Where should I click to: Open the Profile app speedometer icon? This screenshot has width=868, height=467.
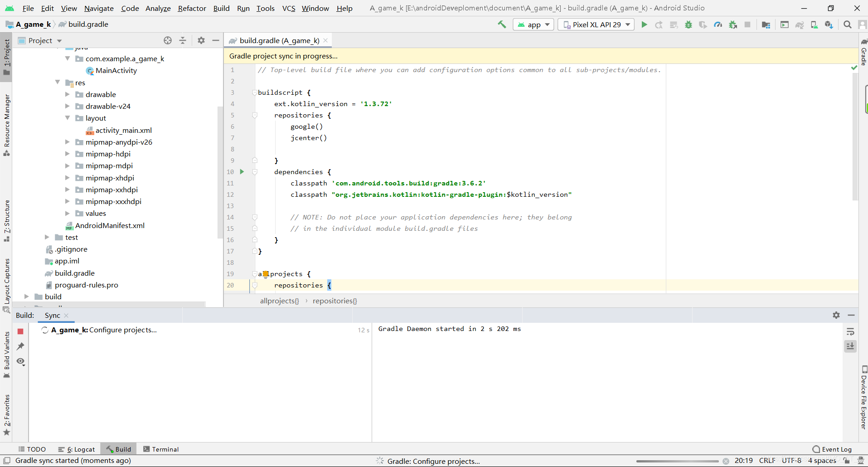click(718, 24)
